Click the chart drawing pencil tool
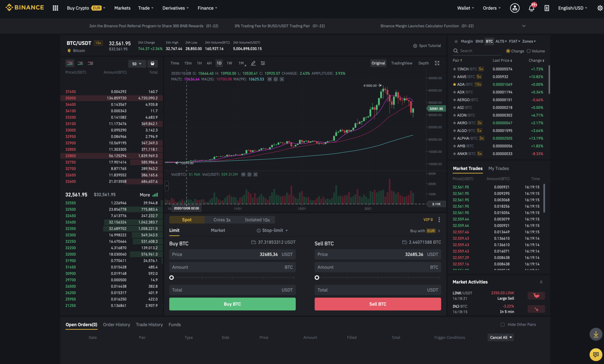Screen dimensions: 604x364 [253, 63]
